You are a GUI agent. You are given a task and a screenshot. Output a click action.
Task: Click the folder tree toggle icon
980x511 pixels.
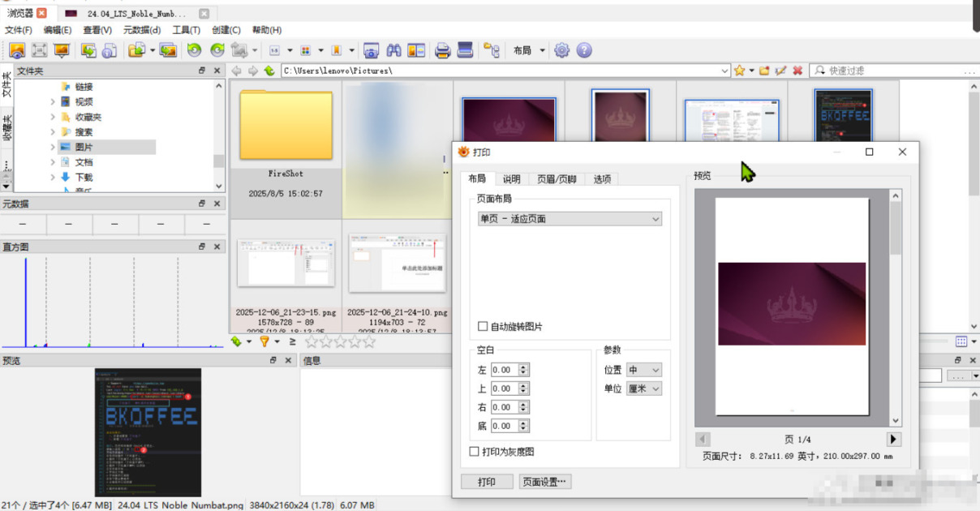click(x=491, y=50)
